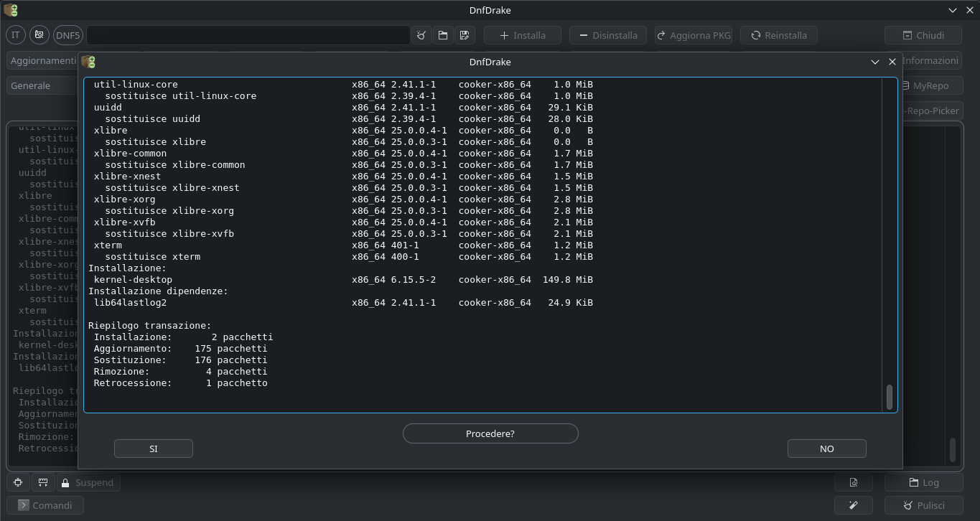Open the Aggiornamenti dropdown
This screenshot has height=521, width=980.
coord(43,60)
